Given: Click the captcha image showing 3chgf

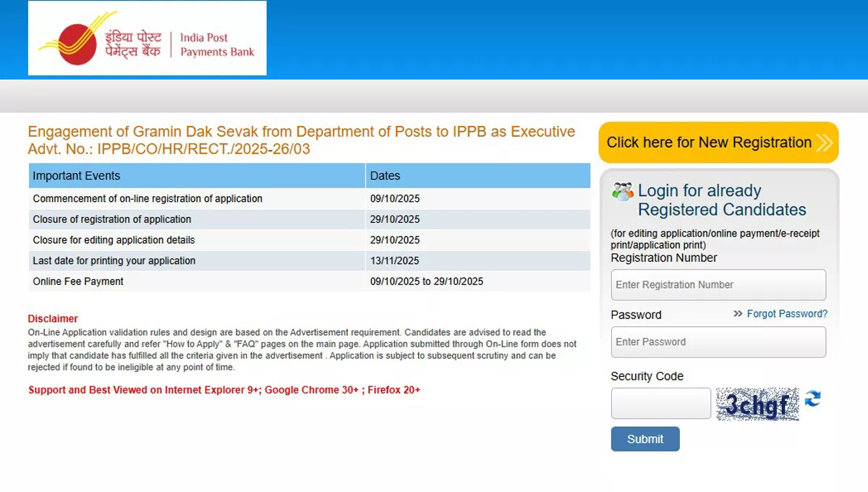Looking at the screenshot, I should (x=757, y=404).
